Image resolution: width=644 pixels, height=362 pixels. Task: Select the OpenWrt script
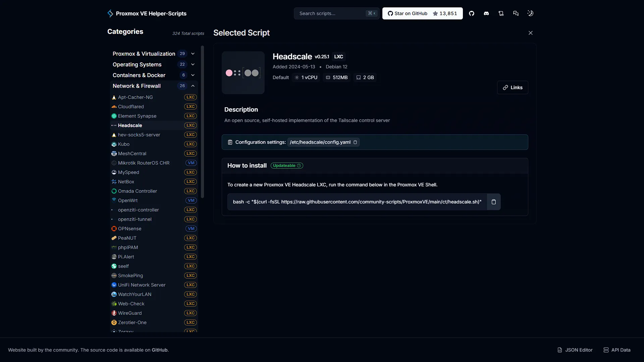[x=154, y=200]
